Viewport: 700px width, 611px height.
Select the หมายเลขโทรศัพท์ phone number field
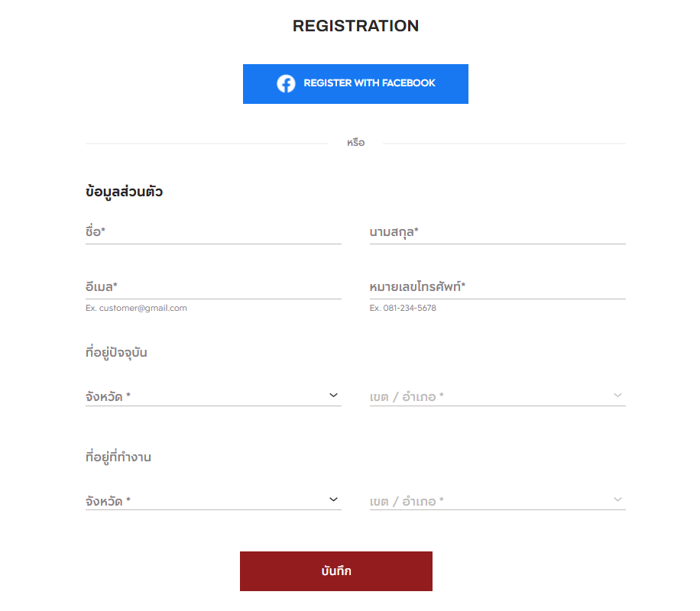(497, 287)
